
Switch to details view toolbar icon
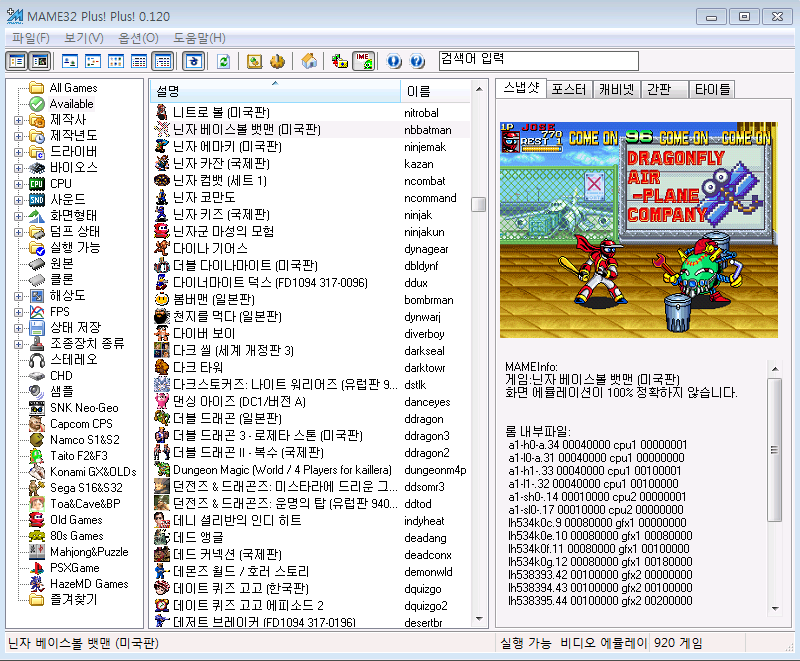tap(139, 62)
